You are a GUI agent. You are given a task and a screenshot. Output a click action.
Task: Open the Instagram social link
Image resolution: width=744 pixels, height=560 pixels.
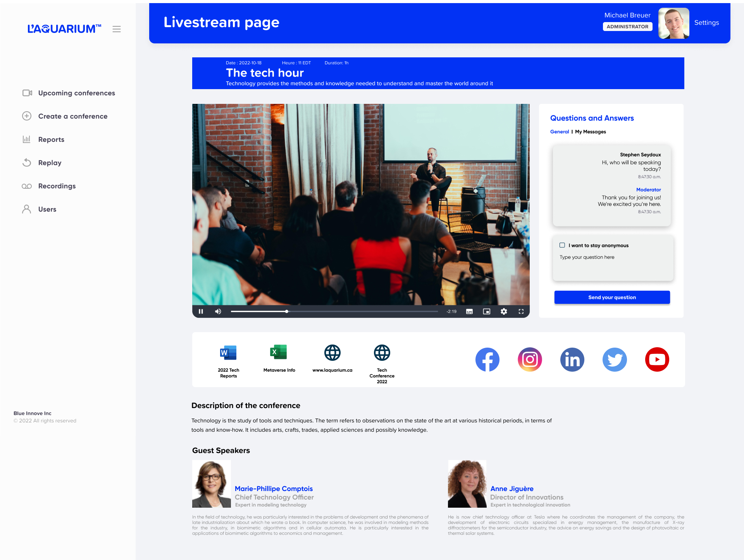(x=530, y=359)
